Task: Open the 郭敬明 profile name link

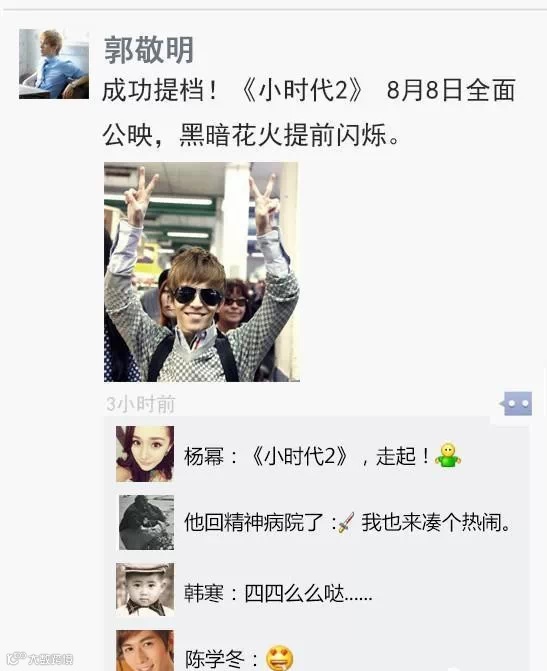Action: point(149,50)
